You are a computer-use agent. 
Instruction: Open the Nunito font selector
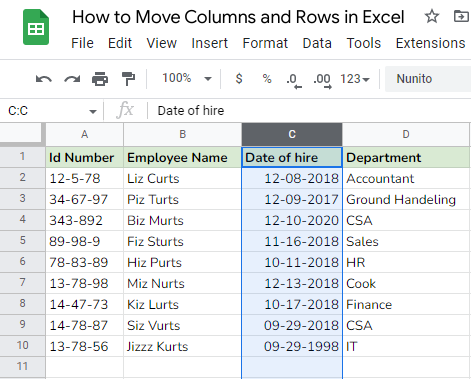point(428,79)
